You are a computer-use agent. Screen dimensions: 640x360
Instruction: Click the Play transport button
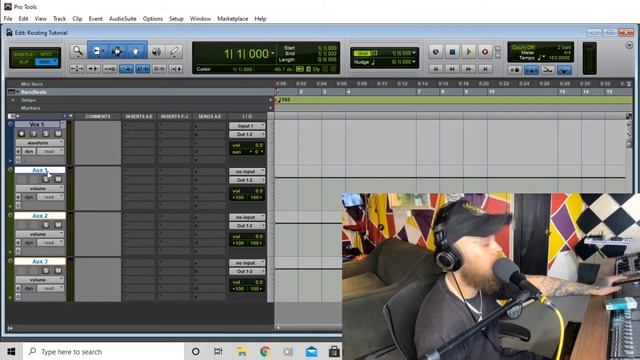pyautogui.click(x=469, y=52)
